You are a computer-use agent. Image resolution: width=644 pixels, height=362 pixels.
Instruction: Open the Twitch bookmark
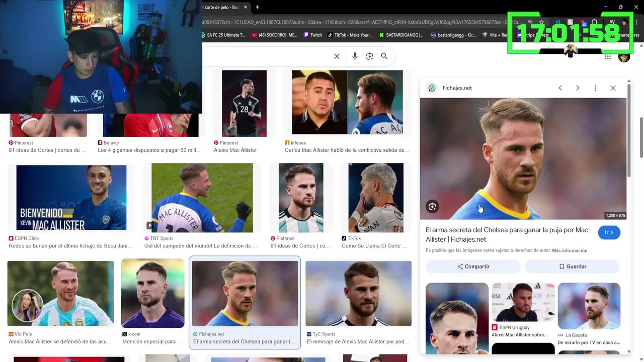[313, 35]
